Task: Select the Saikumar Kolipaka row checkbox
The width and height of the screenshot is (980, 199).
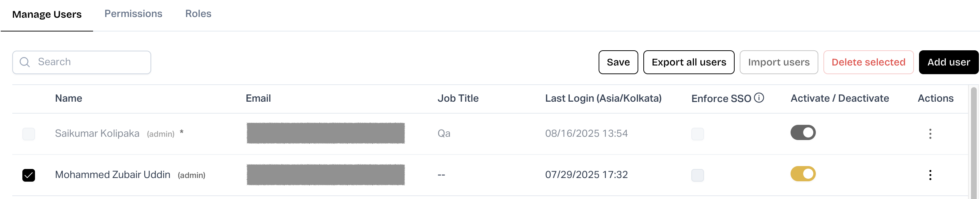Action: coord(29,134)
